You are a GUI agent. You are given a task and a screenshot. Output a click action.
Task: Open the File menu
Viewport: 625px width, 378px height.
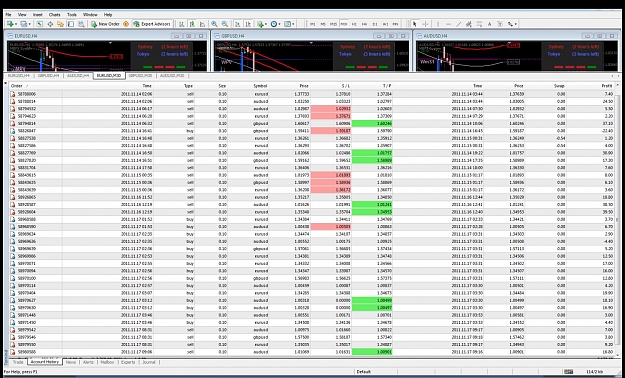coord(8,15)
